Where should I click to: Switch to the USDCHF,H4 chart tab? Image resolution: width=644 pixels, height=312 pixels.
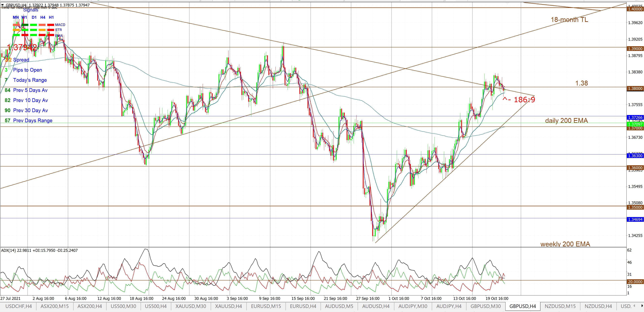tap(19, 306)
